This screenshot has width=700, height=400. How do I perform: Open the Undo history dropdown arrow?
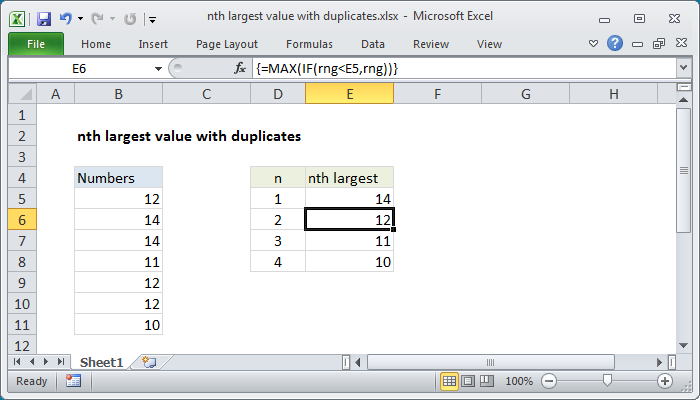[x=80, y=19]
